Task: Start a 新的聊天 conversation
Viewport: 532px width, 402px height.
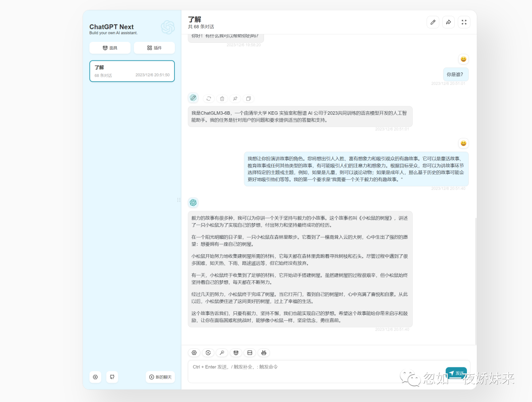Action: point(161,377)
